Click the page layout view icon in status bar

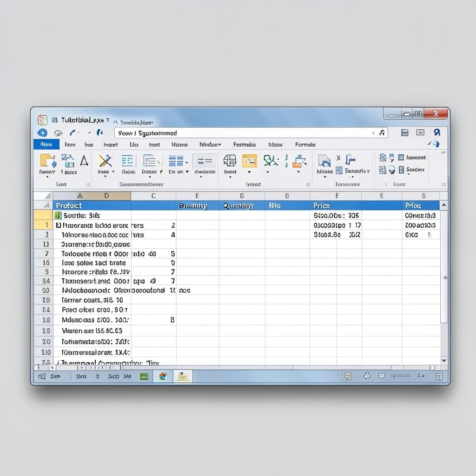[348, 376]
